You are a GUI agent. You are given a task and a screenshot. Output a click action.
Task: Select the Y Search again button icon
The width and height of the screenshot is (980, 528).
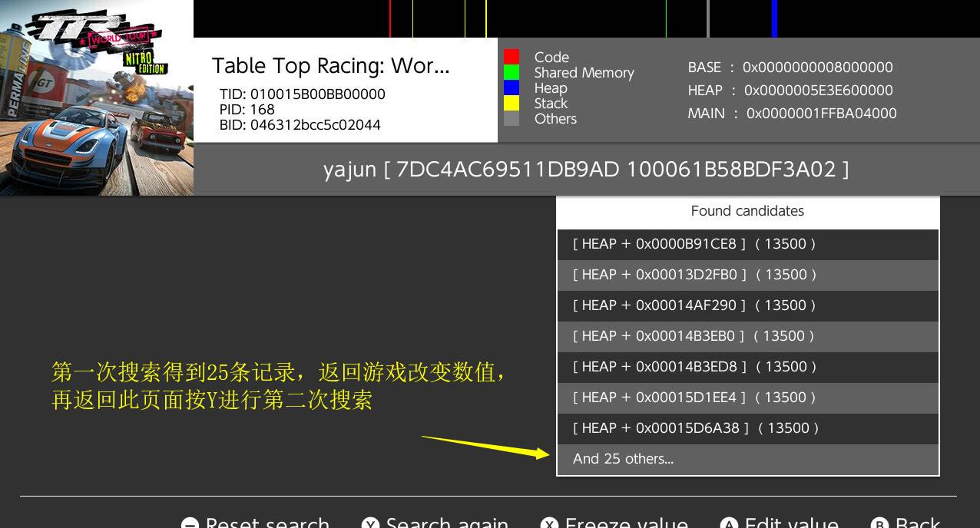coord(370,524)
